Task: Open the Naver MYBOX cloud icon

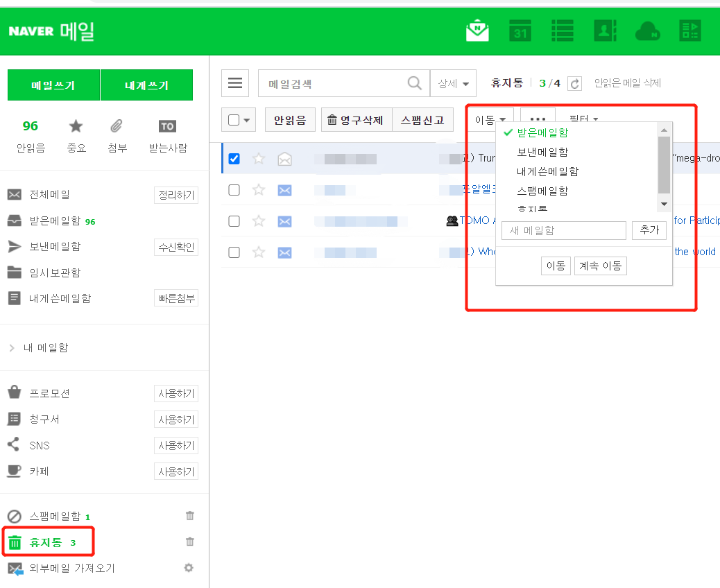Action: click(x=647, y=31)
